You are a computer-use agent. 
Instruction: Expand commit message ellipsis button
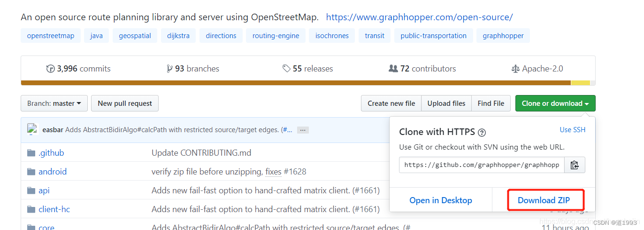303,130
